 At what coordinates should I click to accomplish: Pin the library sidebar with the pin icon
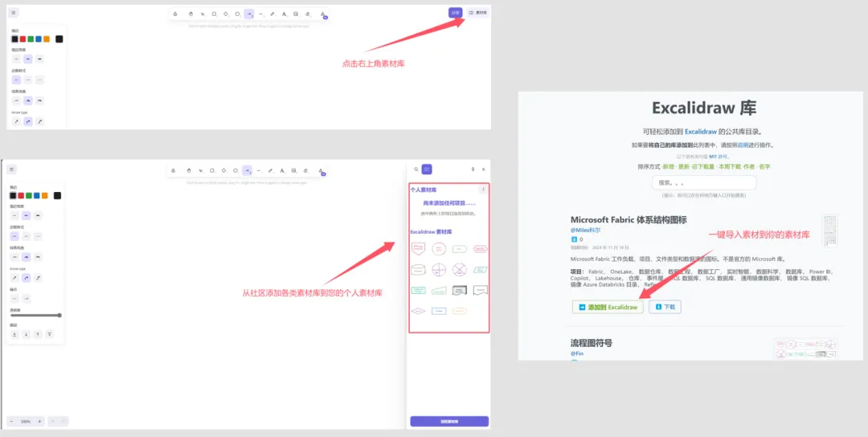472,169
